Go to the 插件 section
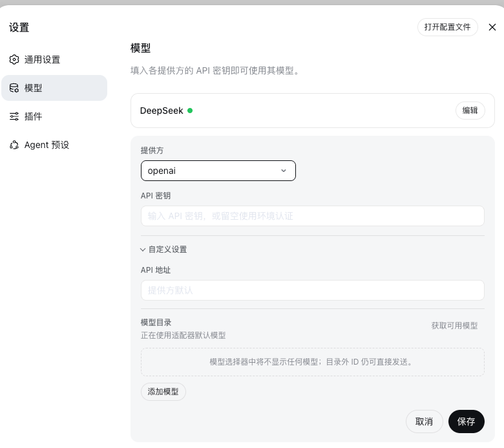This screenshot has height=448, width=504. click(x=54, y=116)
